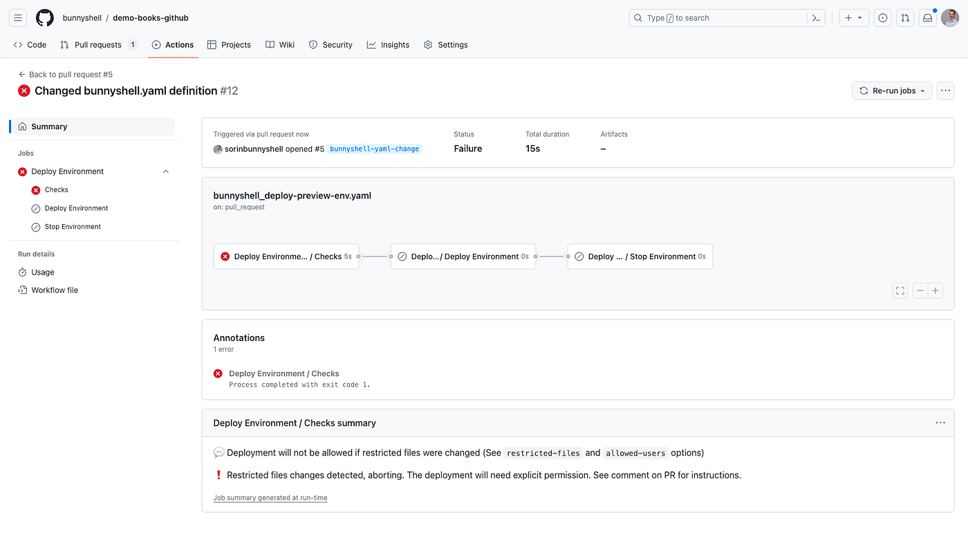Click the Insights graph icon

pos(371,44)
